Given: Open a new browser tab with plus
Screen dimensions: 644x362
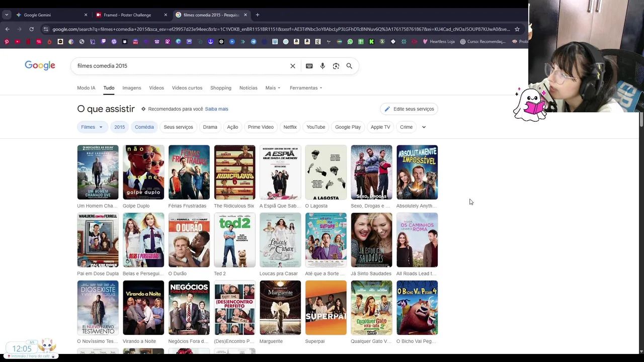Looking at the screenshot, I should point(257,15).
